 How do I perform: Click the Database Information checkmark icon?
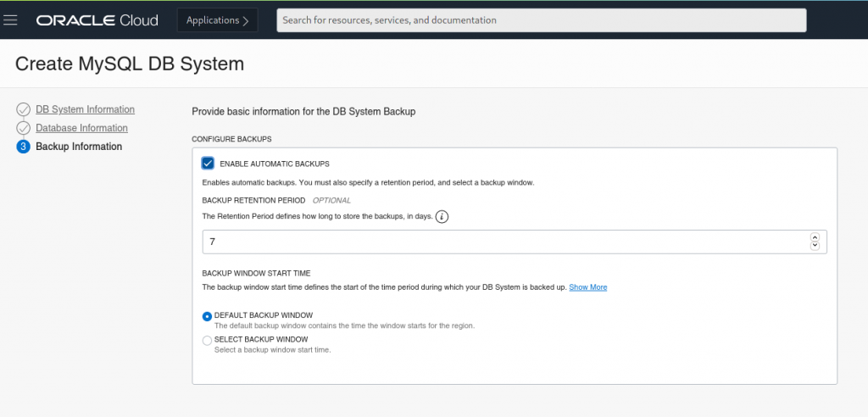(23, 129)
